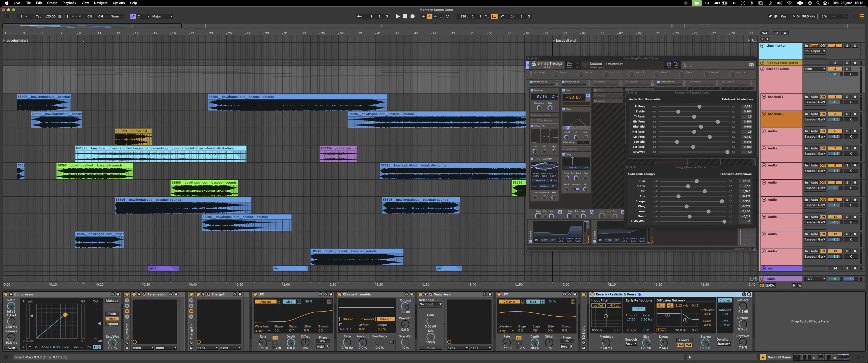Click Snap Heap New preset icon
Viewport: 868px width, 363px height.
pyautogui.click(x=676, y=64)
